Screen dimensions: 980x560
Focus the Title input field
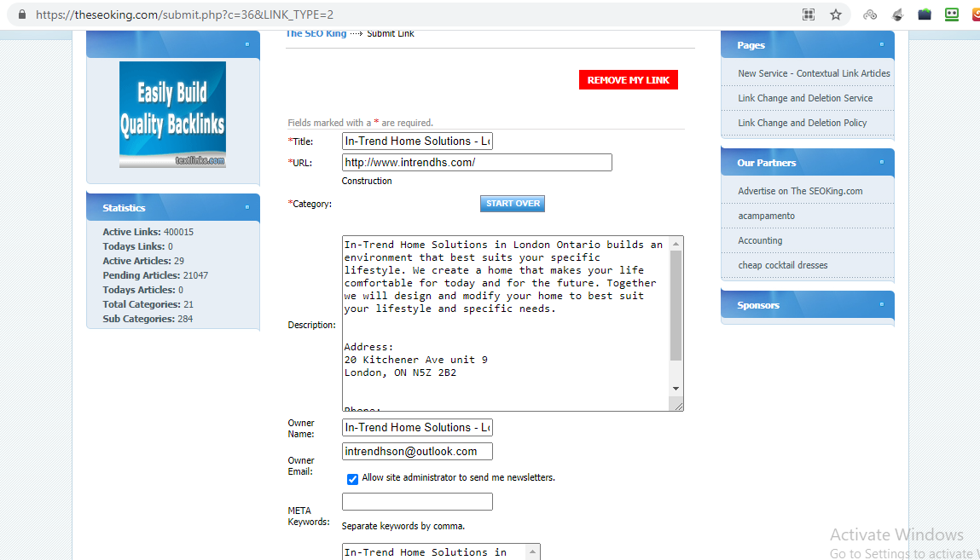point(417,141)
